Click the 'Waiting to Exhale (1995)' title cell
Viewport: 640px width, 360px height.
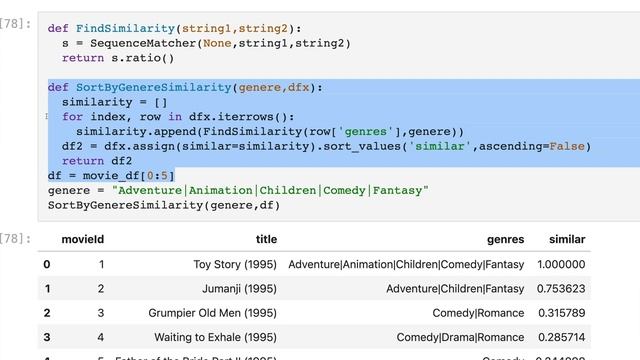216,338
